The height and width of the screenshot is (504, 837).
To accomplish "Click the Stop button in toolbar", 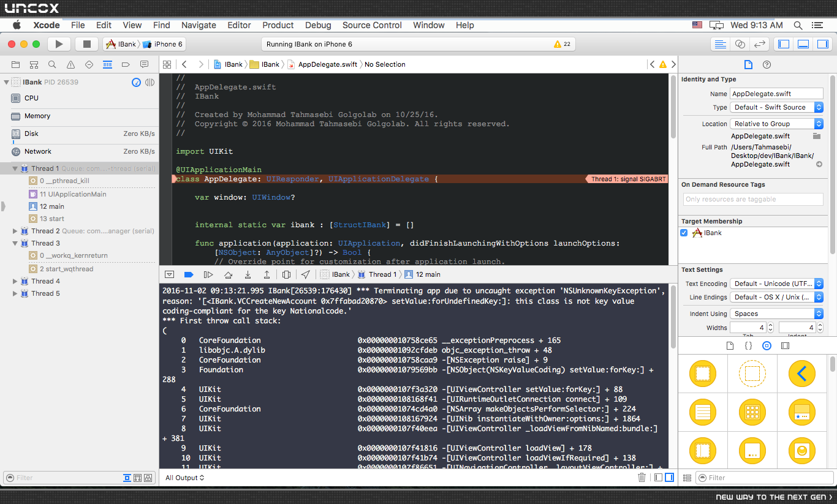I will (87, 44).
